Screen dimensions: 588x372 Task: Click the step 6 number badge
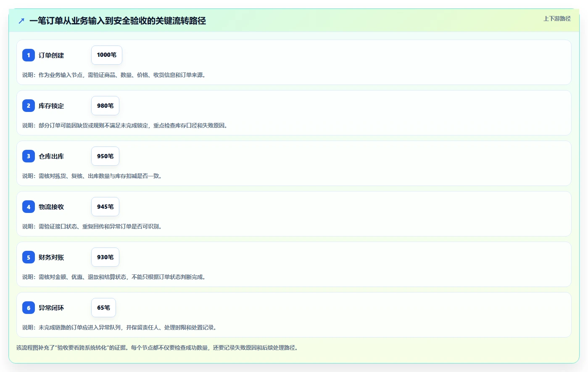point(29,308)
